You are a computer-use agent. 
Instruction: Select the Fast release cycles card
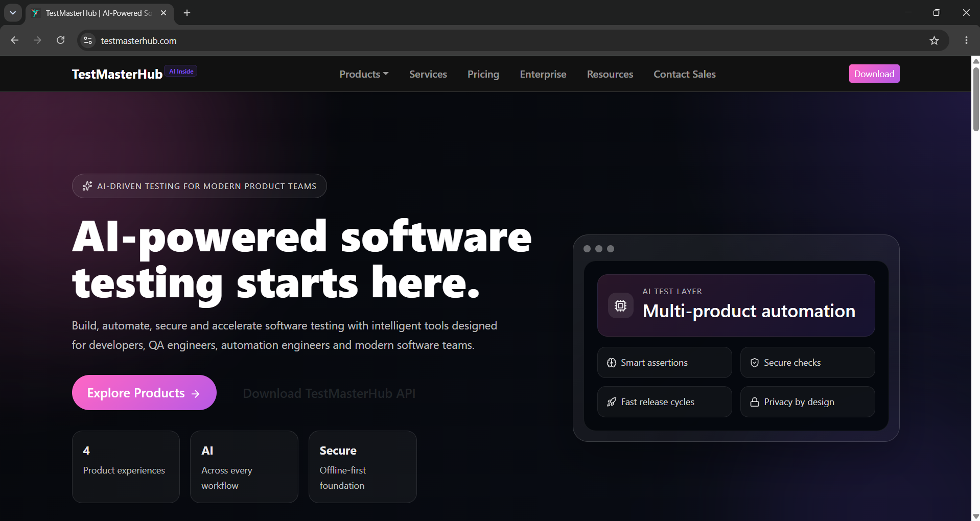click(x=664, y=402)
